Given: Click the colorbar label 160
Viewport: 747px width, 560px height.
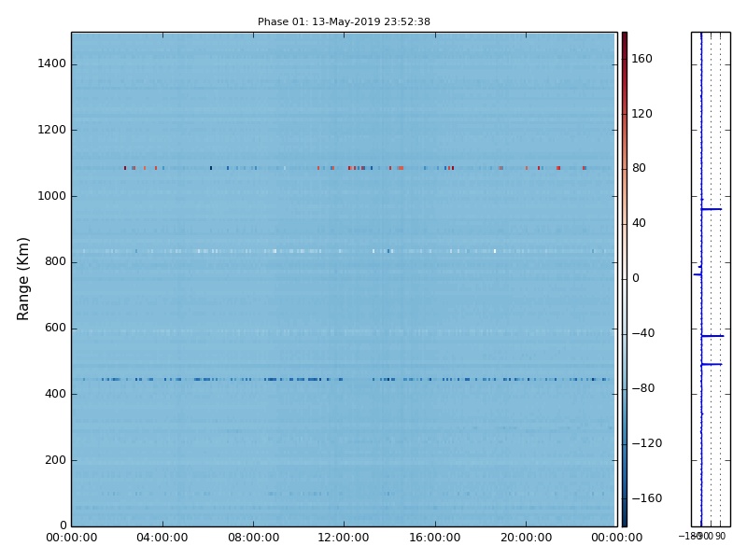Looking at the screenshot, I should (641, 59).
